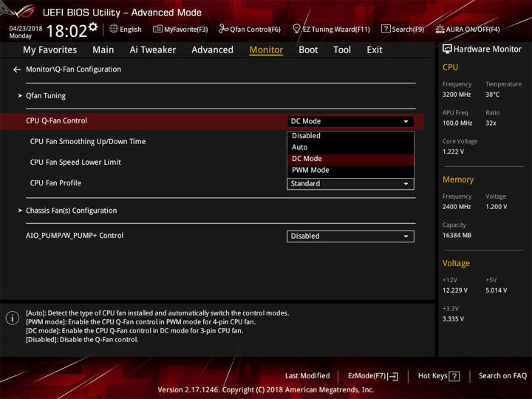The image size is (532, 399).
Task: Click the Memory frequency 2400 MHz value
Action: pyautogui.click(x=457, y=207)
